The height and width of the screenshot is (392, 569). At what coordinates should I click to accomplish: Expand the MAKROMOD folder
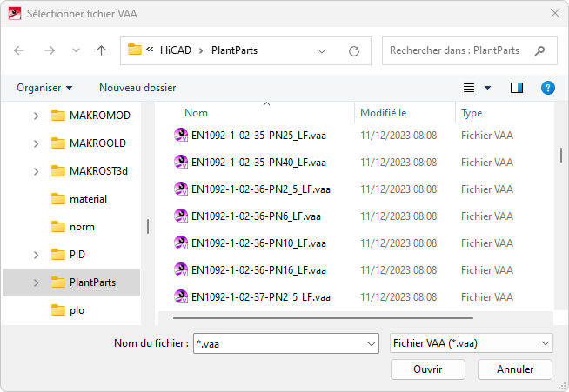pyautogui.click(x=36, y=116)
